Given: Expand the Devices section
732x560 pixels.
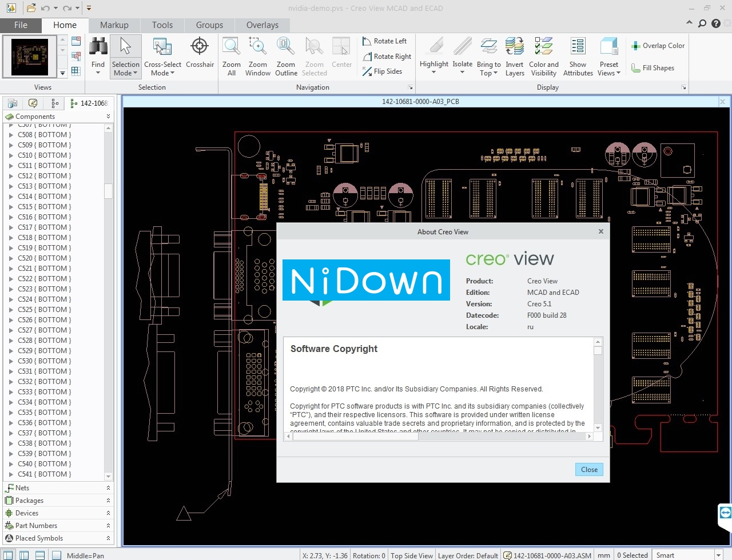Looking at the screenshot, I should [108, 513].
